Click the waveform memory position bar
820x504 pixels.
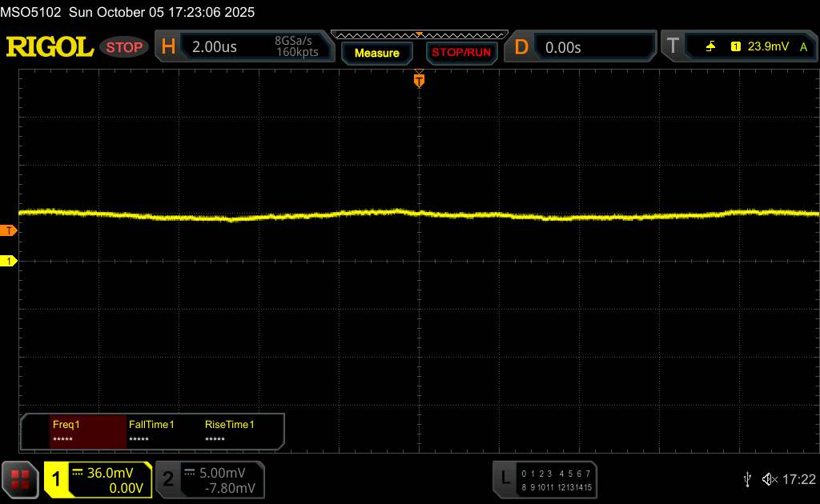(419, 34)
